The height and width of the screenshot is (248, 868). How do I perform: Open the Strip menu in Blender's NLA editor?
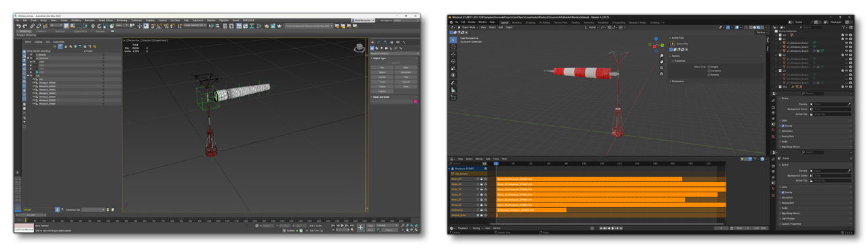coord(504,159)
